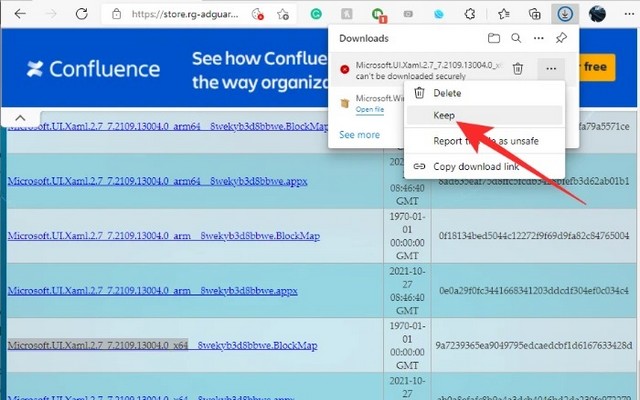The height and width of the screenshot is (400, 640).
Task: Refresh the current page
Action: 82,14
